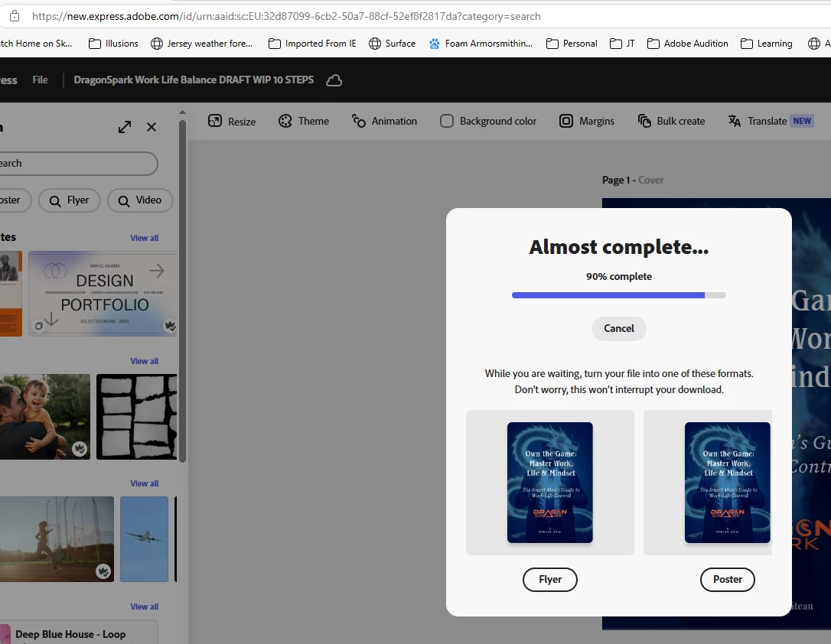Click the 90% complete status text
This screenshot has height=644, width=831.
click(x=619, y=276)
